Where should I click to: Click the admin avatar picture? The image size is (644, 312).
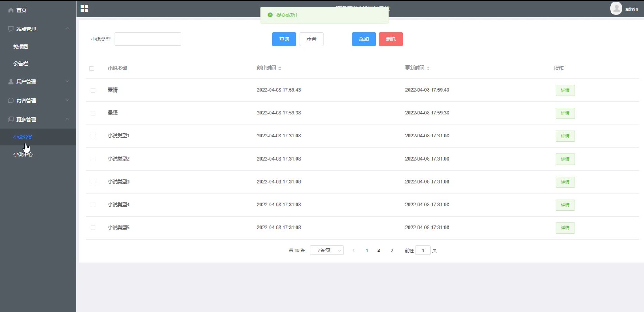click(x=616, y=8)
